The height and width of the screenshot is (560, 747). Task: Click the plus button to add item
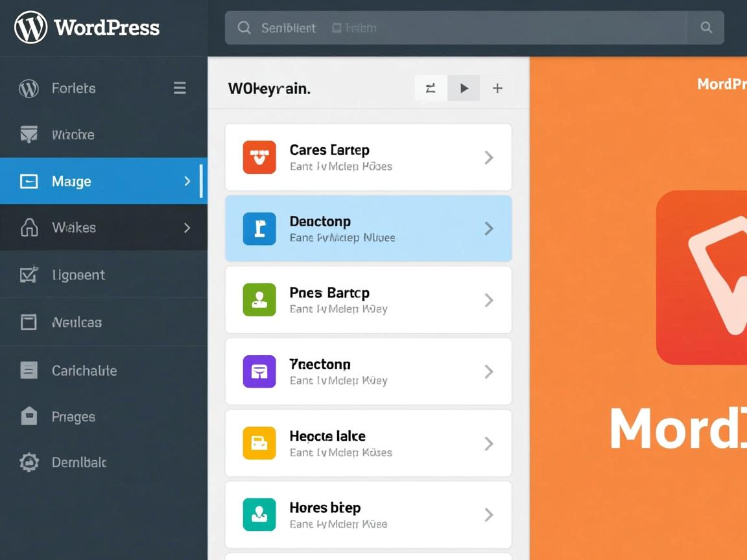pos(497,88)
